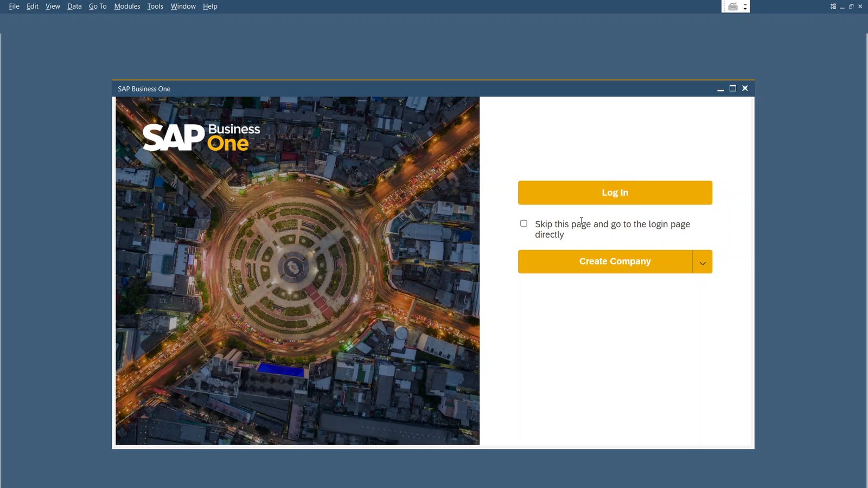Click the SAP Business One logo
This screenshot has height=488, width=868.
point(201,138)
